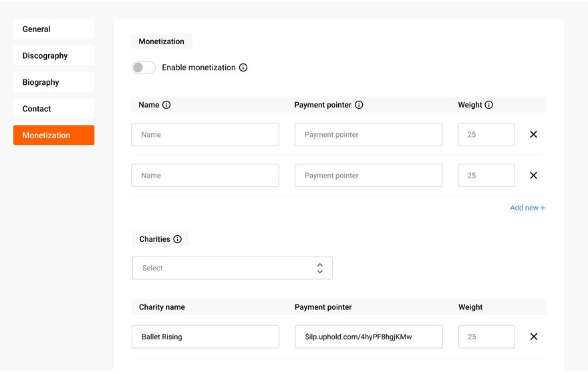Click info icon beside top Weight header
The width and height of the screenshot is (588, 374).
tap(488, 105)
